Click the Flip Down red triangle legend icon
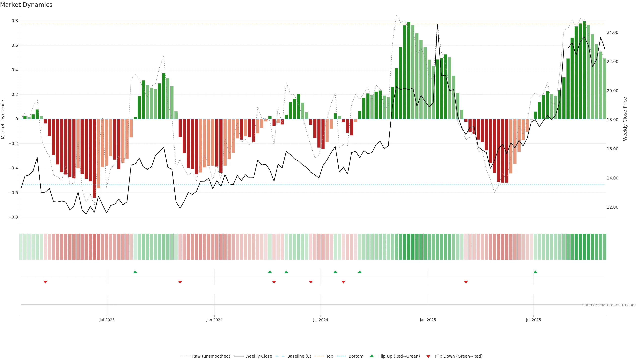This screenshot has width=644, height=362. 428,356
